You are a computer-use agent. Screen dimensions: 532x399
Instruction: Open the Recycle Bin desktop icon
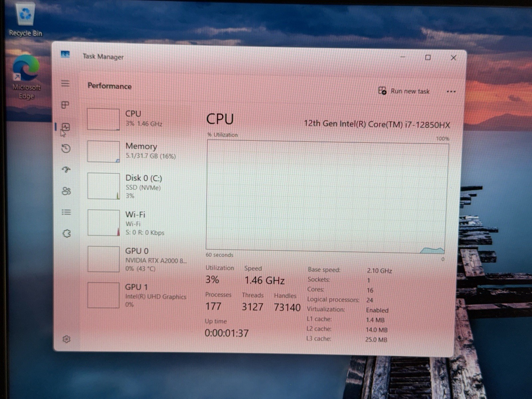(26, 20)
